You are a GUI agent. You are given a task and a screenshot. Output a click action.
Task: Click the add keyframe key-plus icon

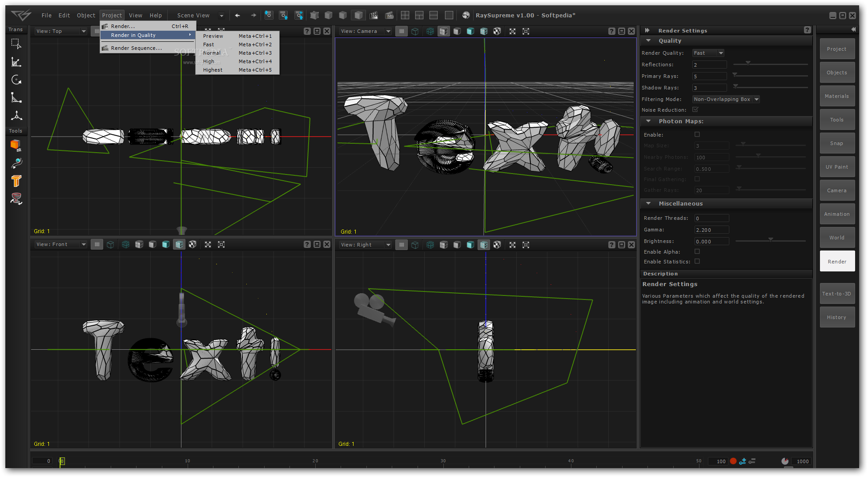click(x=742, y=461)
